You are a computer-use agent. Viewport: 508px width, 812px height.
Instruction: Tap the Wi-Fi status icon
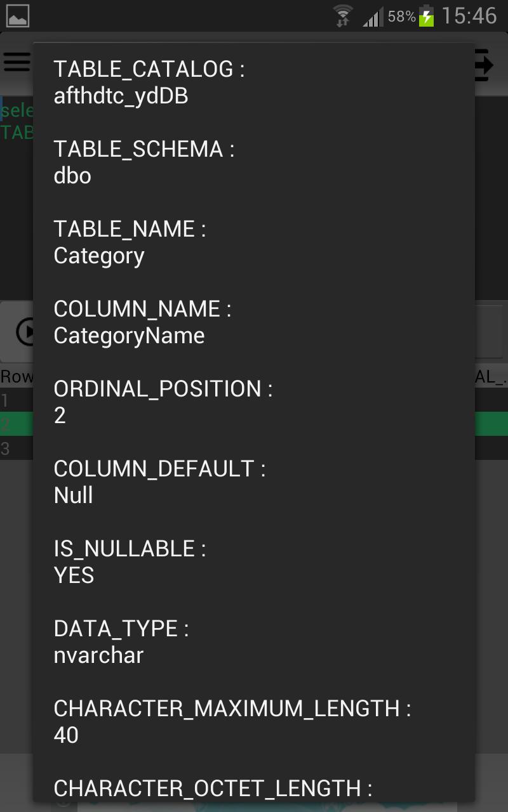[x=341, y=14]
